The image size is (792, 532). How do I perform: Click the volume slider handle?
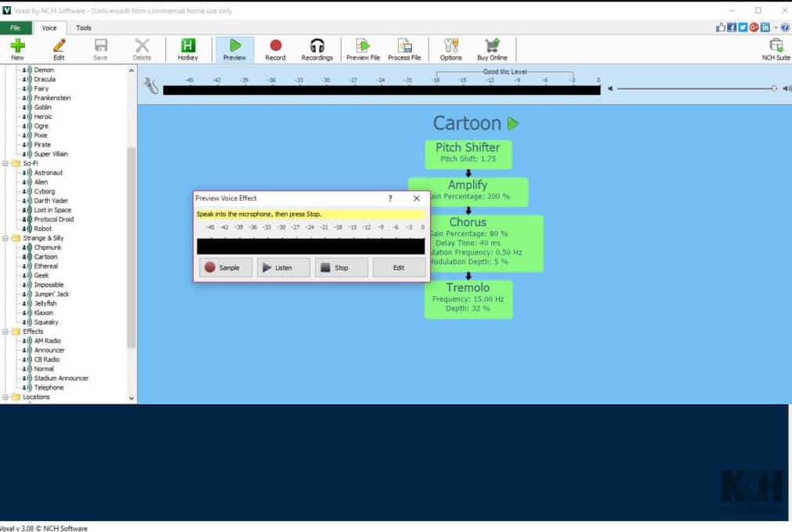point(774,89)
